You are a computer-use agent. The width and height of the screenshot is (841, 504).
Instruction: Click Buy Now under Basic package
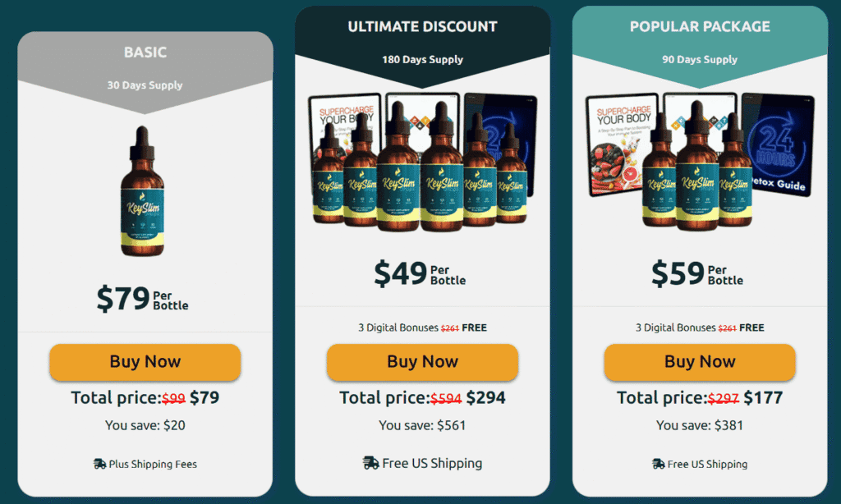145,363
